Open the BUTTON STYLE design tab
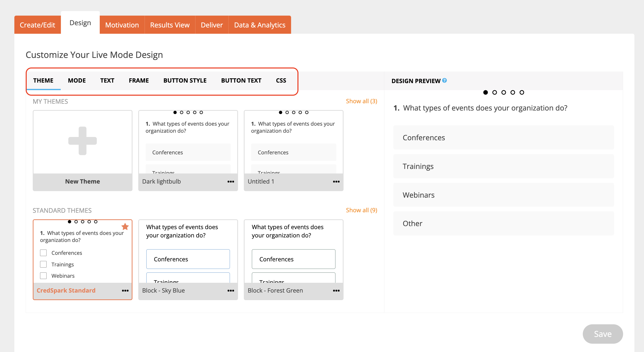 tap(185, 81)
